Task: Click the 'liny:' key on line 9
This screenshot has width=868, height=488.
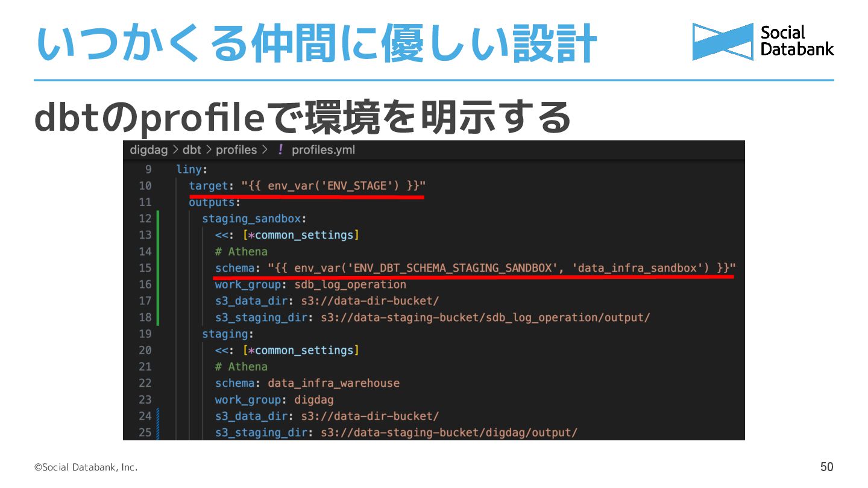Action: pyautogui.click(x=192, y=169)
